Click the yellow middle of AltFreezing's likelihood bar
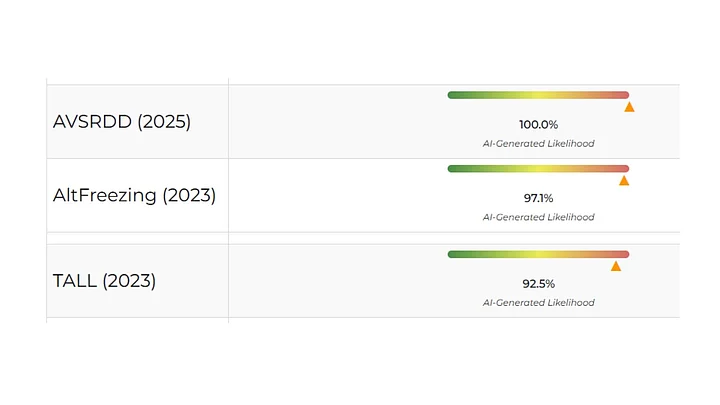 [540, 169]
